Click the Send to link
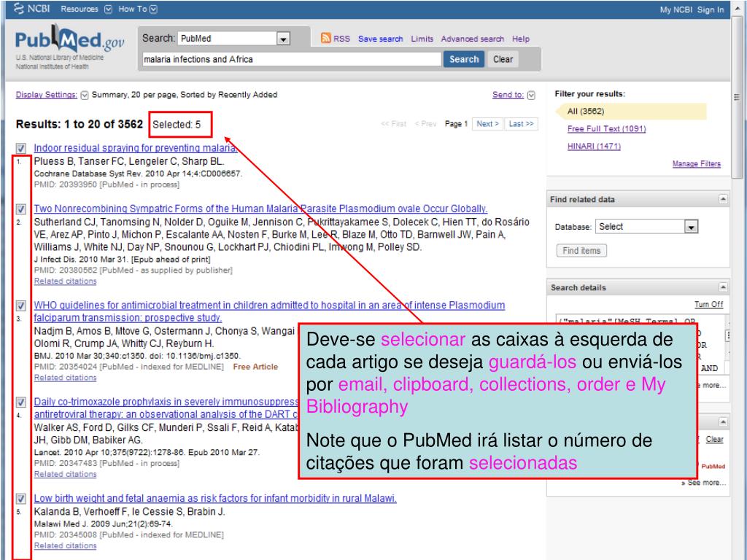 click(x=508, y=95)
